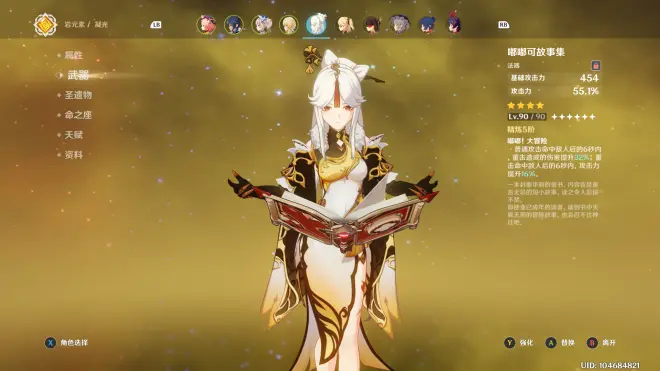Click the LB previous character button
Viewport: 660px width, 371px height.
tap(156, 25)
